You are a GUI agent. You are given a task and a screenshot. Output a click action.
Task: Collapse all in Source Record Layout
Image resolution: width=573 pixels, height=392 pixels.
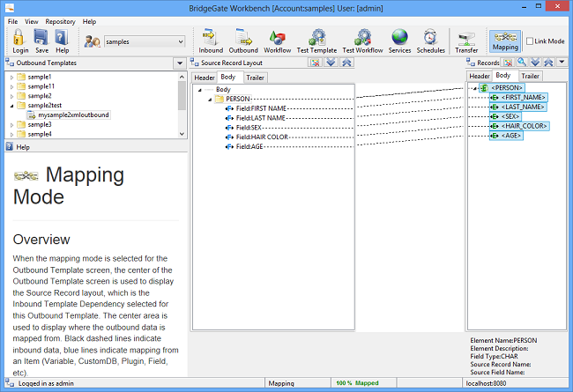tap(346, 63)
